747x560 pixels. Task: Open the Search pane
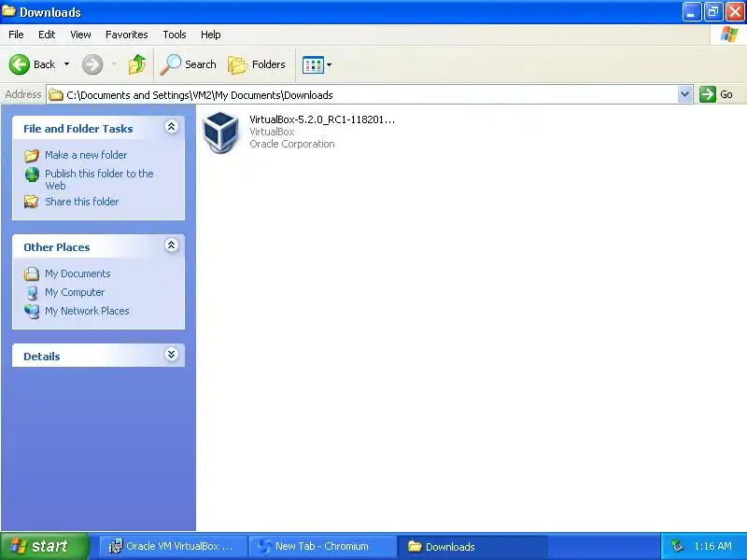(189, 64)
